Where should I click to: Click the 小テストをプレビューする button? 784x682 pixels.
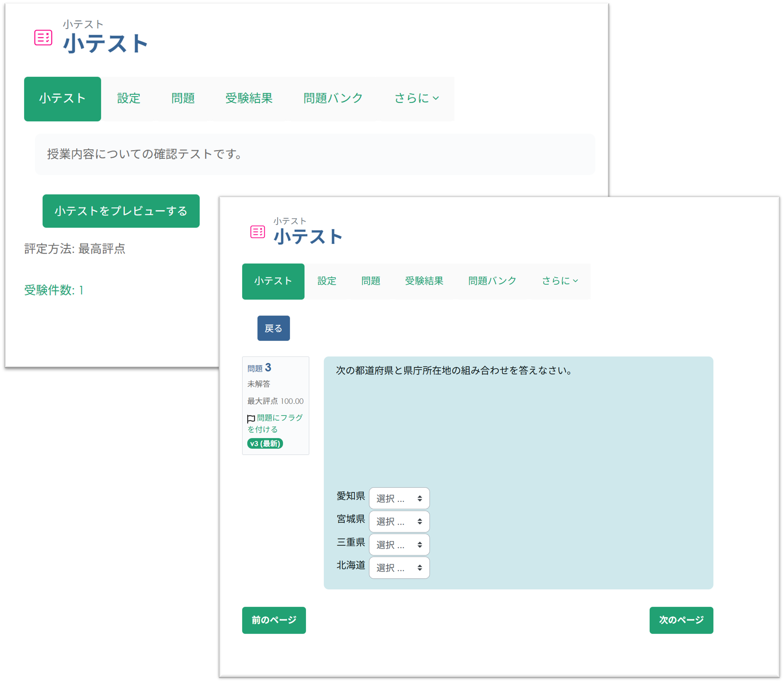[121, 211]
